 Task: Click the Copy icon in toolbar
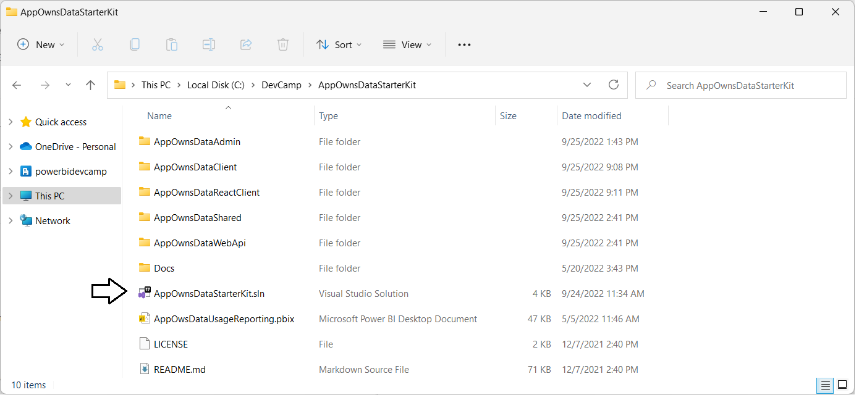pyautogui.click(x=134, y=45)
